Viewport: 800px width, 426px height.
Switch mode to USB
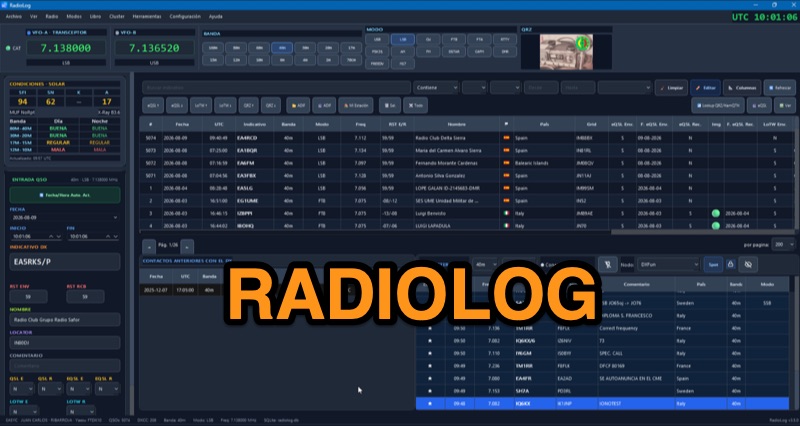coord(377,39)
